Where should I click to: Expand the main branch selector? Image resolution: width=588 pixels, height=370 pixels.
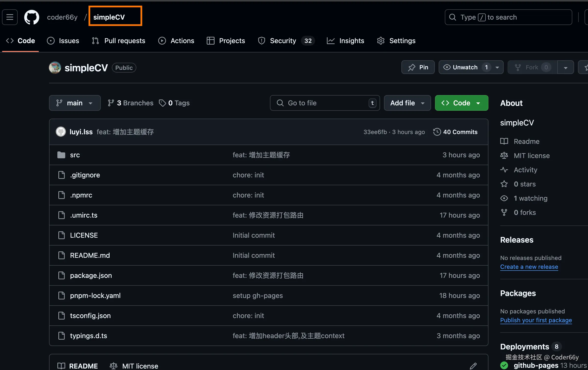pyautogui.click(x=75, y=103)
